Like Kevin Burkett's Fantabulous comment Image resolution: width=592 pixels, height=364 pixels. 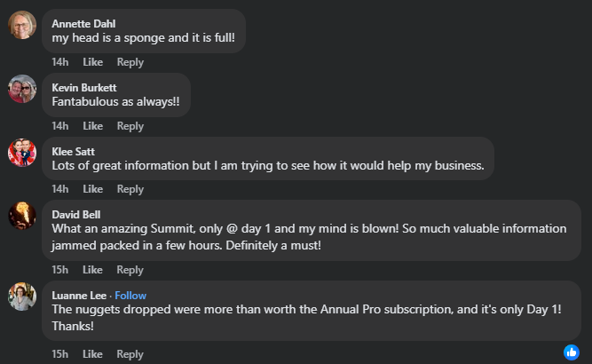point(93,126)
